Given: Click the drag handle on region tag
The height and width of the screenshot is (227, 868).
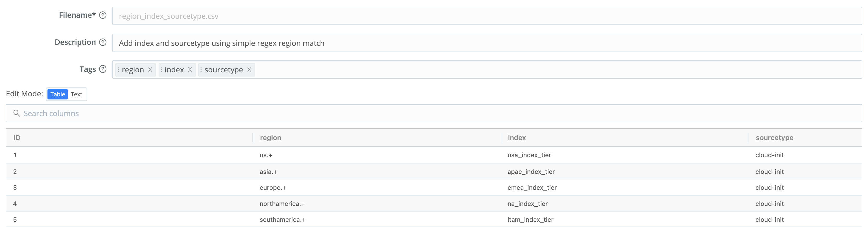Looking at the screenshot, I should pos(118,70).
